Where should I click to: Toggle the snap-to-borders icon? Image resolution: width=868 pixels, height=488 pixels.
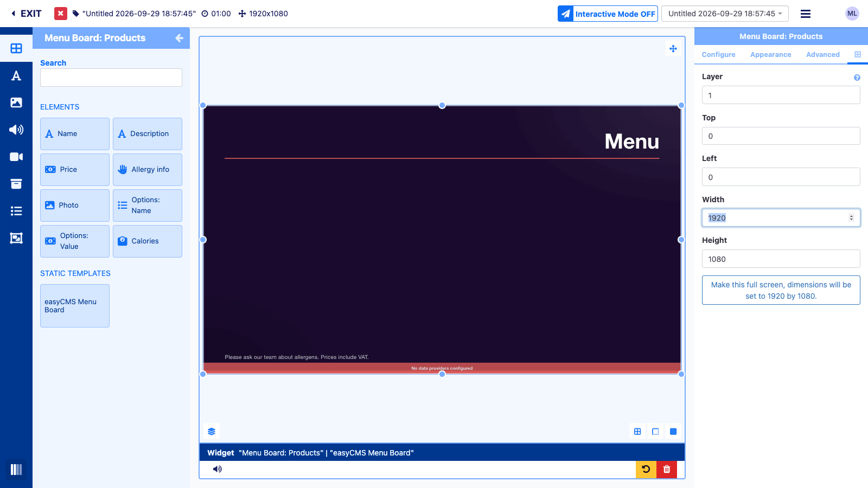click(x=655, y=432)
